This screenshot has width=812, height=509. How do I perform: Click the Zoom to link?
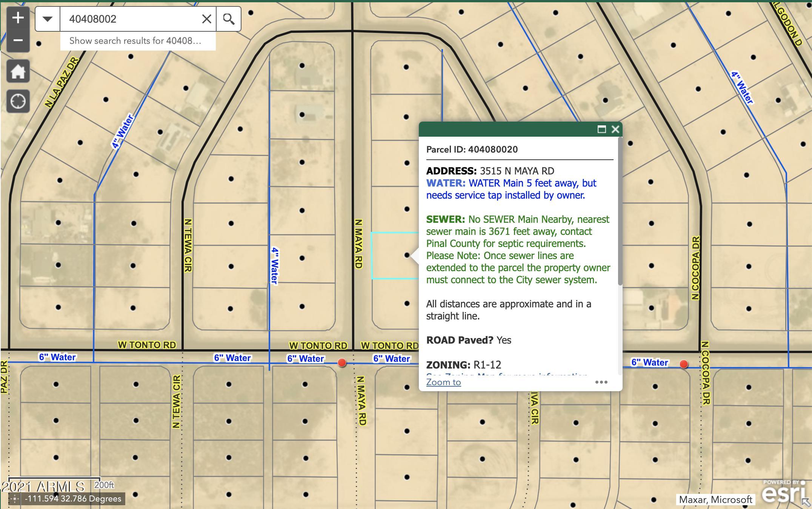point(443,382)
